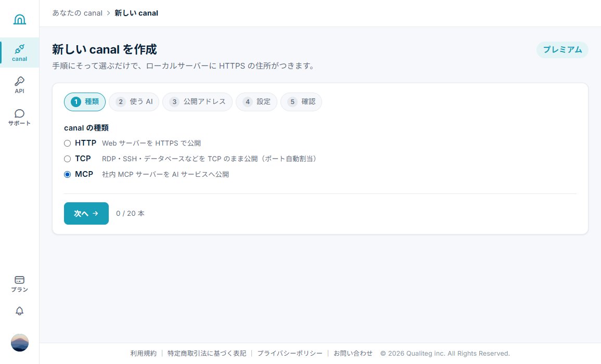The height and width of the screenshot is (364, 601).
Task: Click the Web サーバーを HTTPS で公開 description
Action: pyautogui.click(x=151, y=144)
